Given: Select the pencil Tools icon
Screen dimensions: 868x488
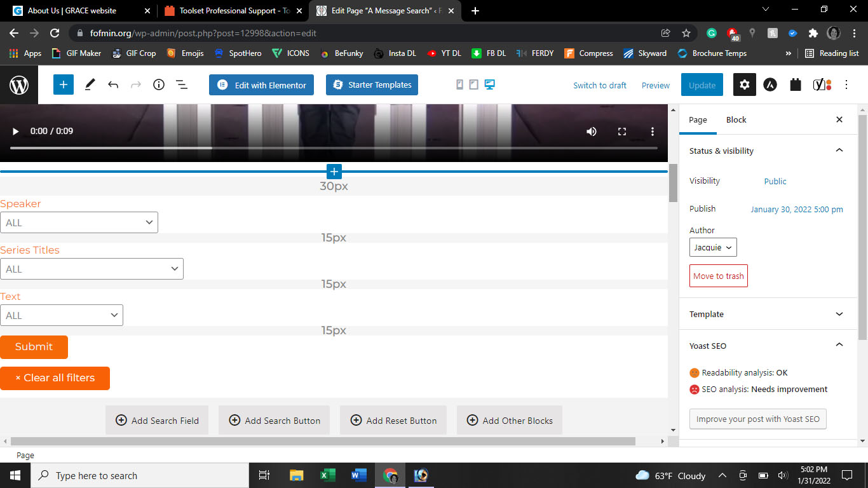Looking at the screenshot, I should (x=90, y=85).
